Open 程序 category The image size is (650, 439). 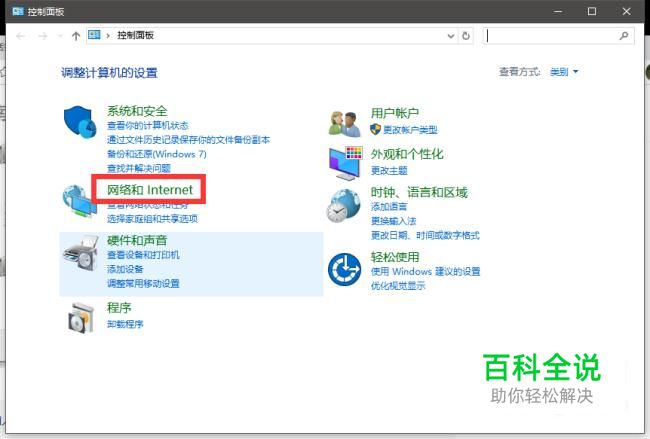[x=119, y=308]
